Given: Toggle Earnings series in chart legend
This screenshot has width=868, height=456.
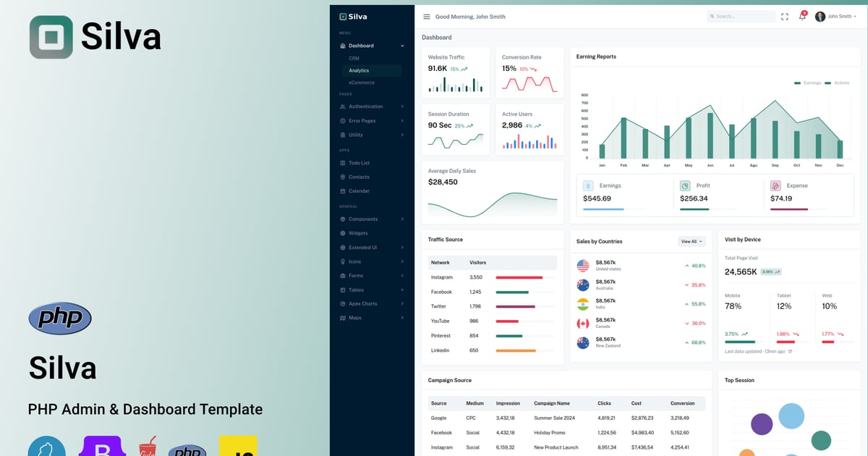Looking at the screenshot, I should pyautogui.click(x=808, y=83).
